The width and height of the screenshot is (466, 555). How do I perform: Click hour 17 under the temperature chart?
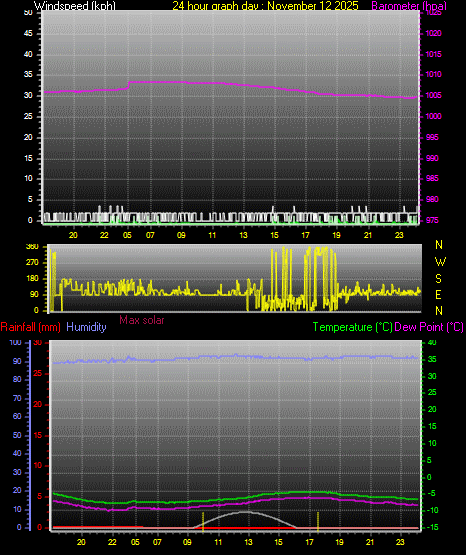(x=309, y=542)
